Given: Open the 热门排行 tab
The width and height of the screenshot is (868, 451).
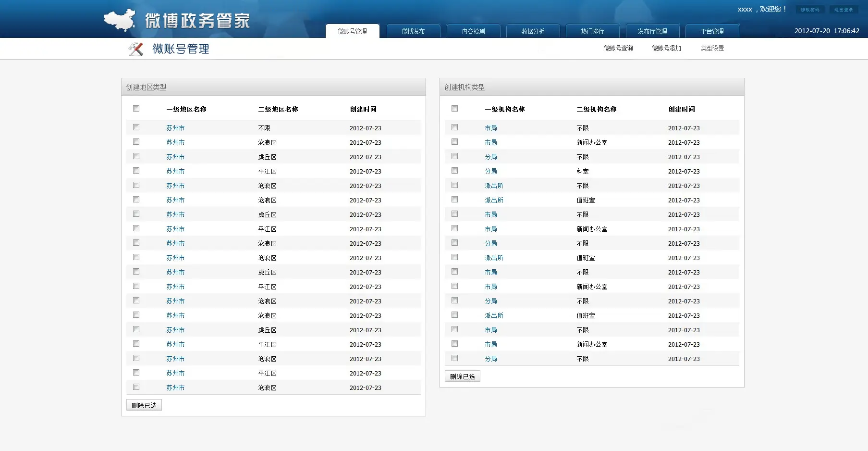Looking at the screenshot, I should coord(592,31).
